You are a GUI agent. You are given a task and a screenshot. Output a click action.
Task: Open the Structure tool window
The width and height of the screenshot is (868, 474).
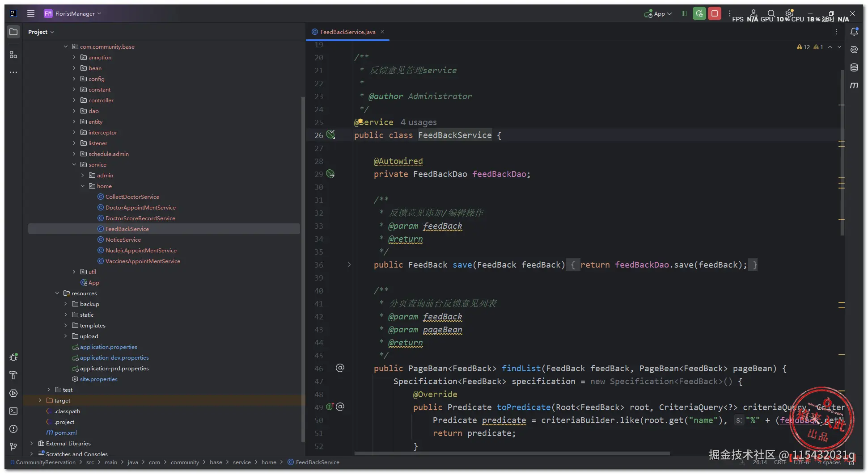coord(13,55)
